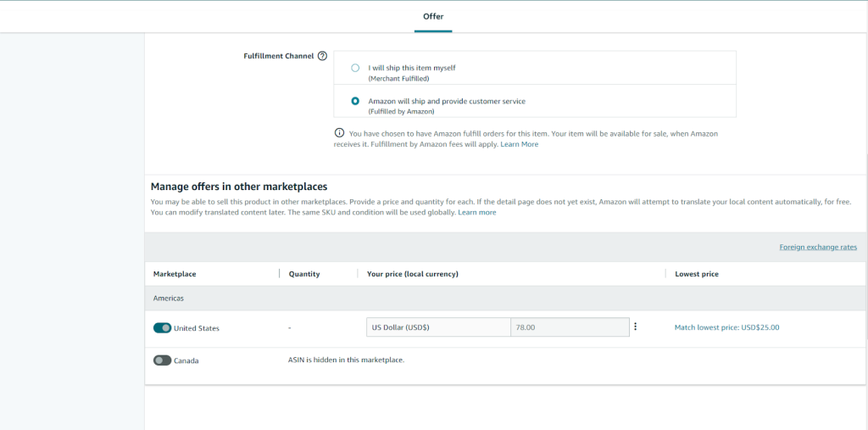The width and height of the screenshot is (868, 430).
Task: Click the Fulfillment Channel label
Action: tap(279, 56)
